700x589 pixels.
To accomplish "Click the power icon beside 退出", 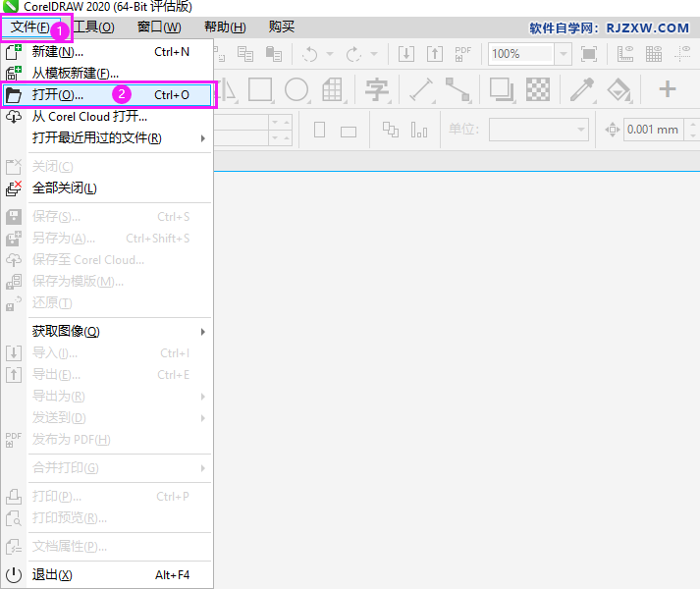I will point(14,574).
